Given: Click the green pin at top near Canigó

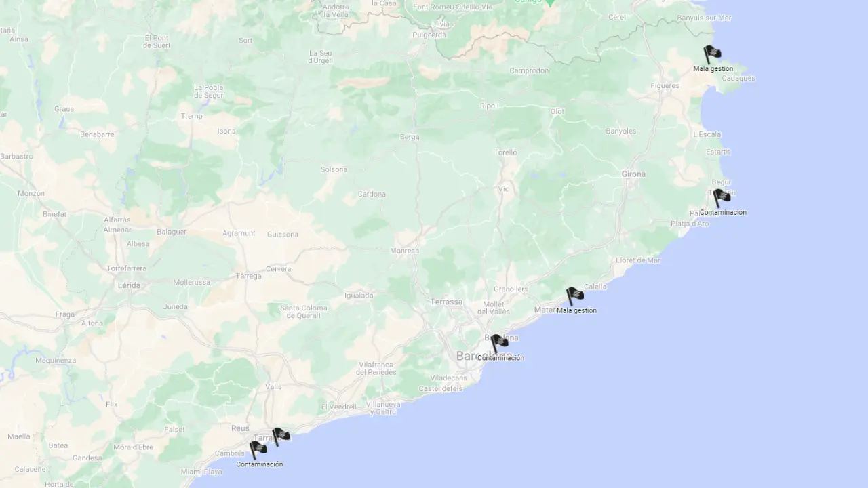Looking at the screenshot, I should (x=550, y=3).
